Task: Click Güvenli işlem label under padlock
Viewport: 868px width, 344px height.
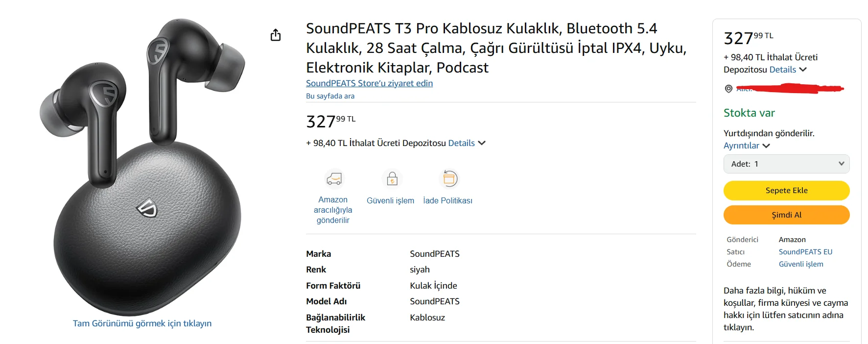Action: pyautogui.click(x=390, y=200)
